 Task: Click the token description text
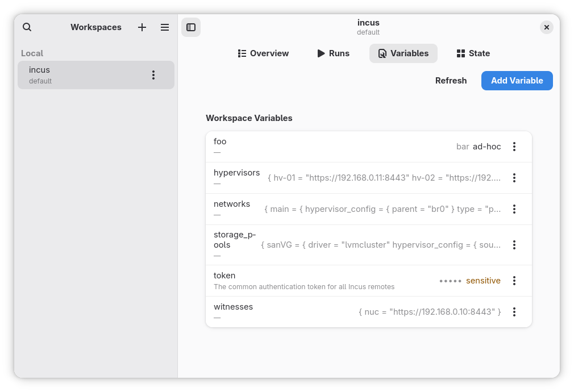304,287
